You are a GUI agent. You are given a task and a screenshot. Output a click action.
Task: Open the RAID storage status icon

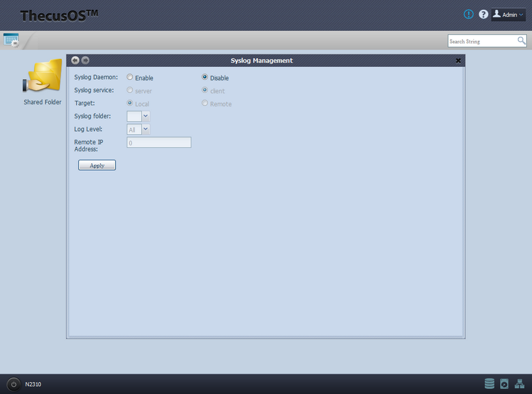[489, 383]
